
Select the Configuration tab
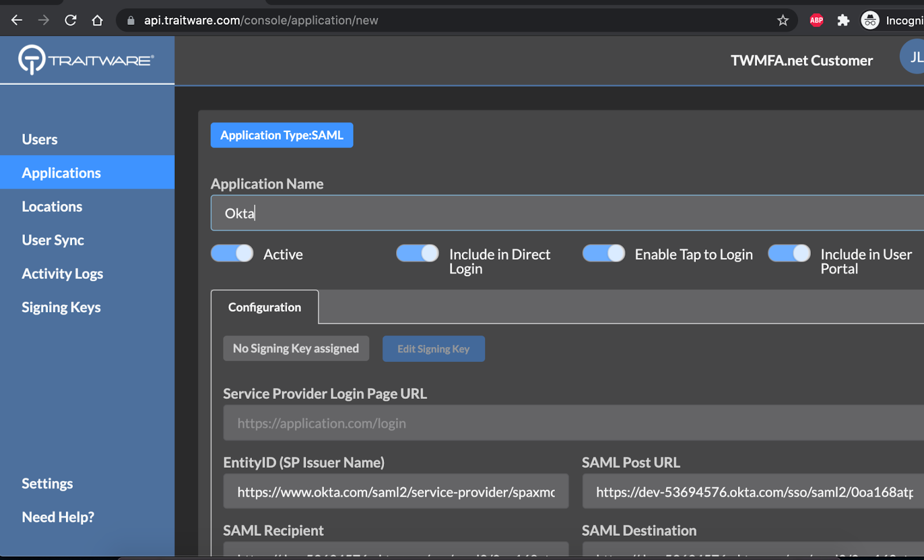coord(264,307)
